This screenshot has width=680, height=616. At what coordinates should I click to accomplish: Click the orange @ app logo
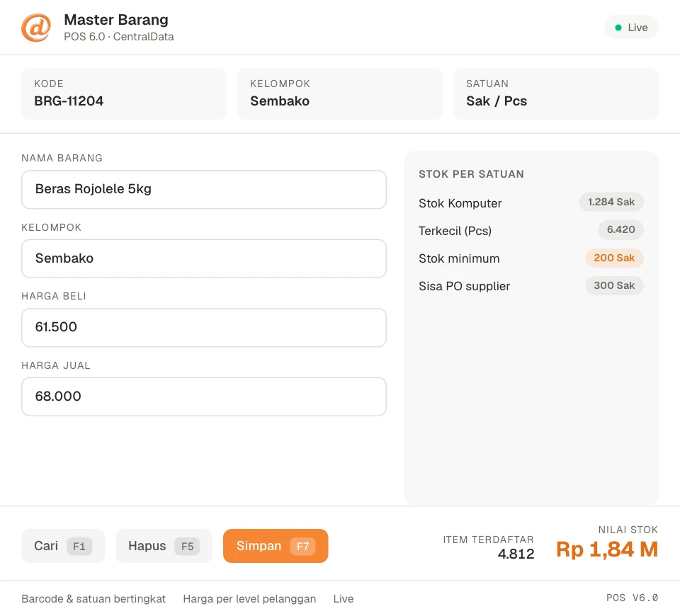[x=36, y=28]
